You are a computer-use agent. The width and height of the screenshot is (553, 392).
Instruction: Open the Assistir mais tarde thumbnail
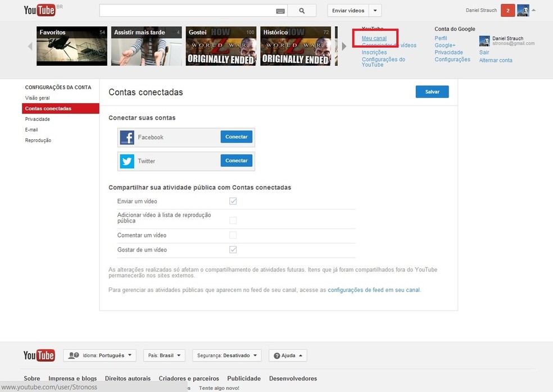147,46
